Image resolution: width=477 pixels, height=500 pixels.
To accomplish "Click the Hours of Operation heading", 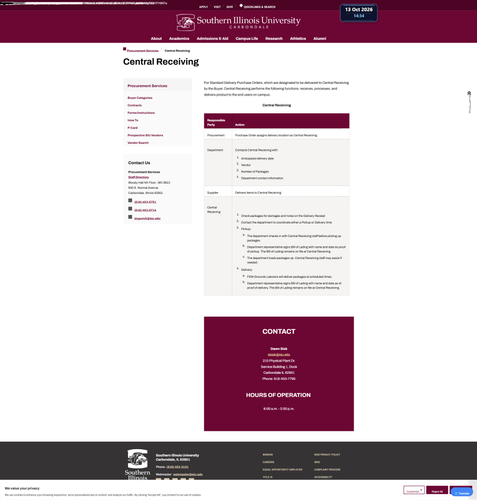I will pos(278,395).
